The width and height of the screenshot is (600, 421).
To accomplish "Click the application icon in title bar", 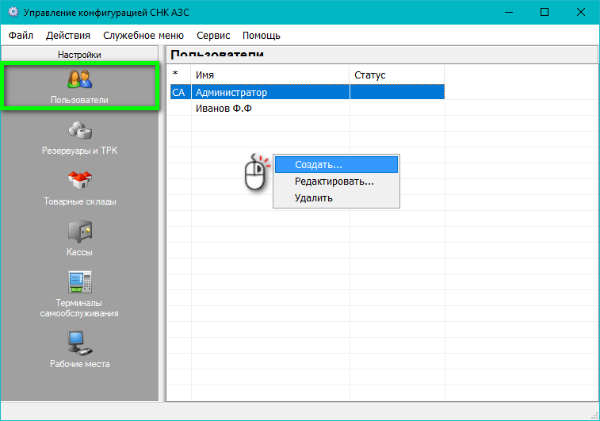I will pyautogui.click(x=13, y=12).
